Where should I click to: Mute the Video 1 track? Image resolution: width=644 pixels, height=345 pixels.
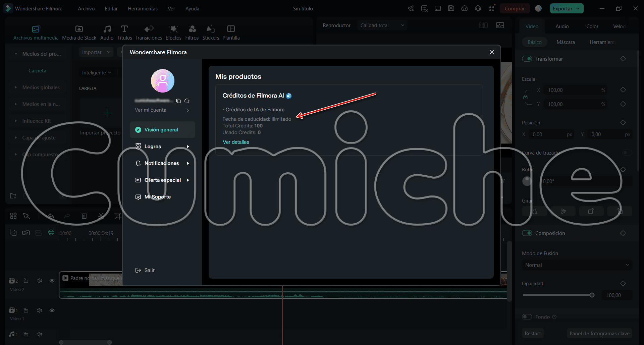coord(39,310)
